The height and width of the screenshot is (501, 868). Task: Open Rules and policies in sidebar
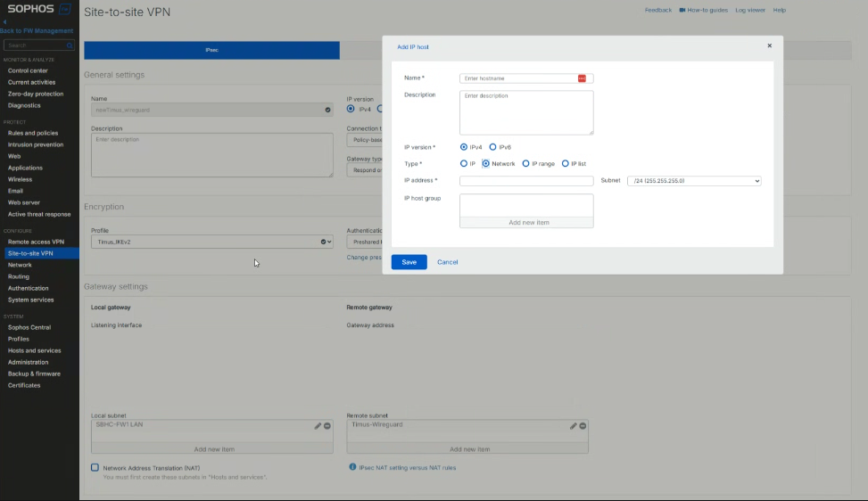coord(33,133)
